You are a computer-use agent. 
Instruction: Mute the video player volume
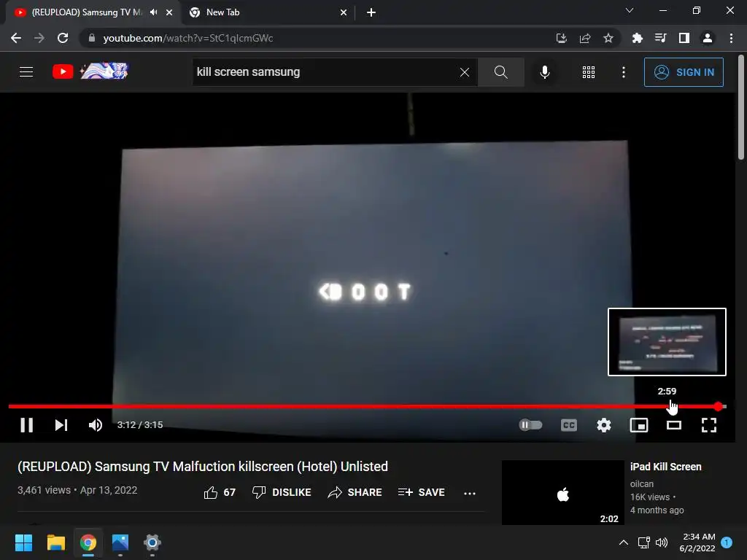(x=96, y=425)
